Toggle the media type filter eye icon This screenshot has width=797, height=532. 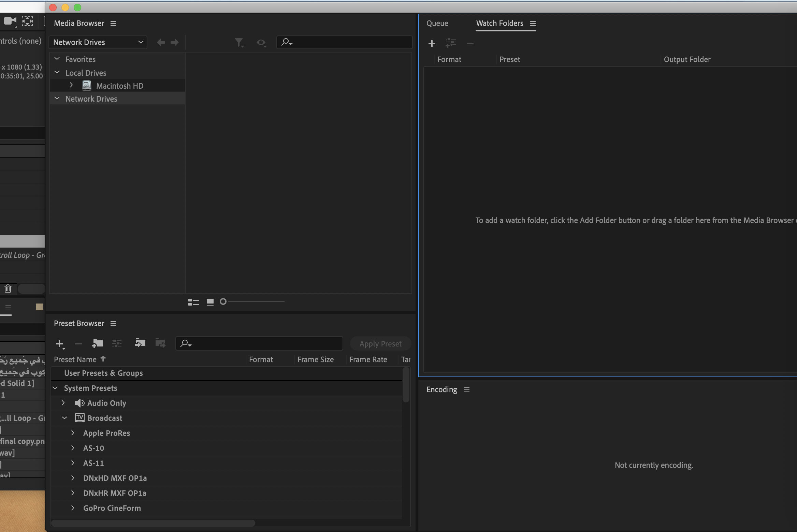(261, 43)
